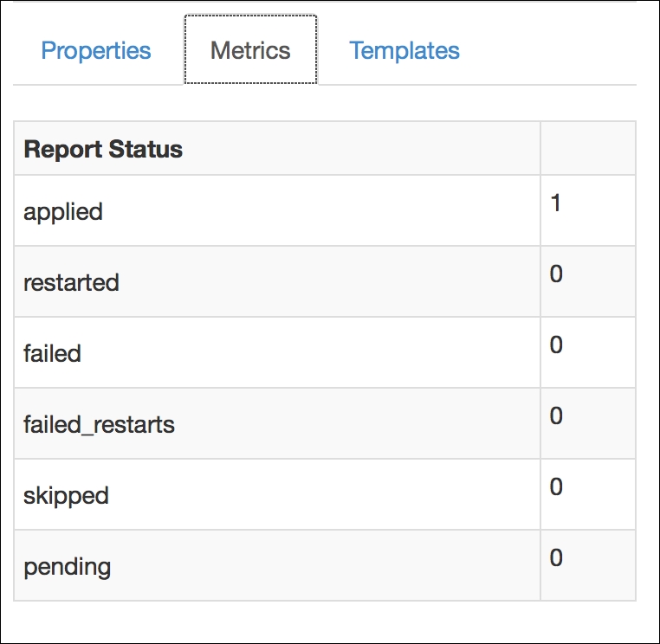Click the applied count value 1
Screen dimensions: 660x644
[555, 203]
